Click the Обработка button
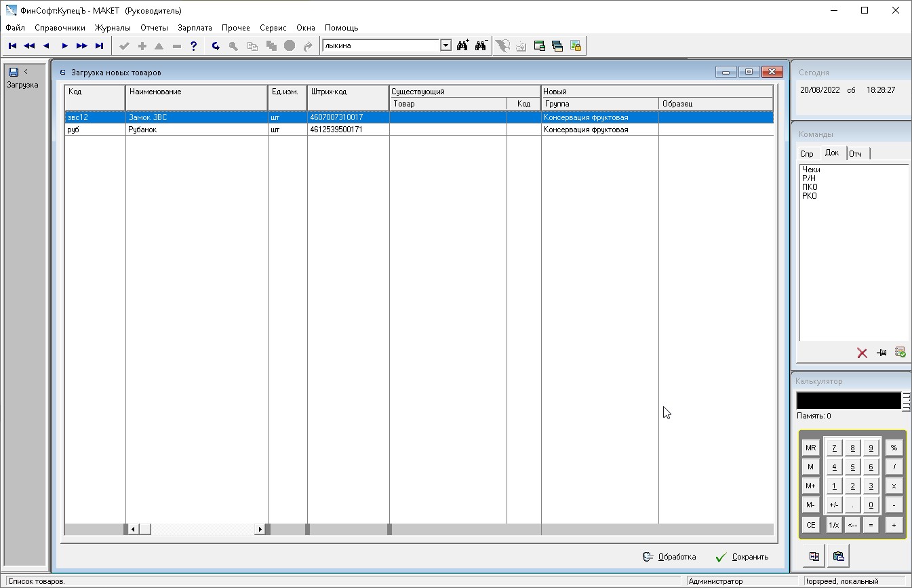 click(x=669, y=557)
